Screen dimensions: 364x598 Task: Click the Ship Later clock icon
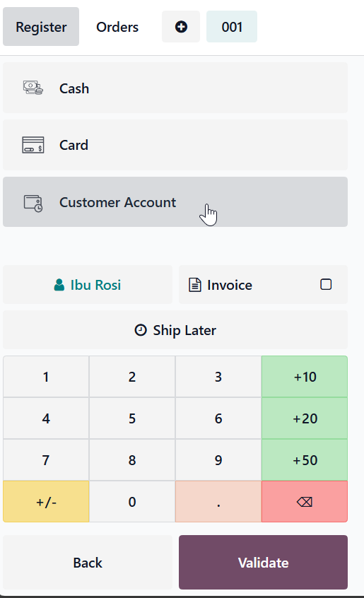point(141,330)
